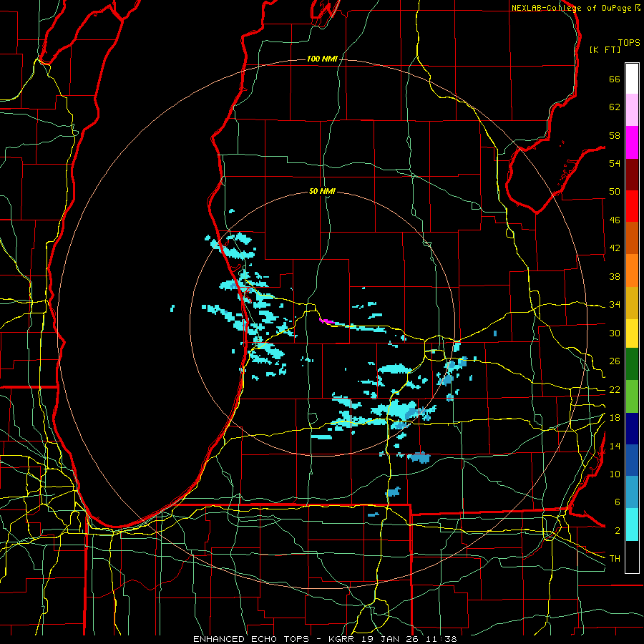The width and height of the screenshot is (644, 644).
Task: Click the legend value "10"
Action: 615,474
